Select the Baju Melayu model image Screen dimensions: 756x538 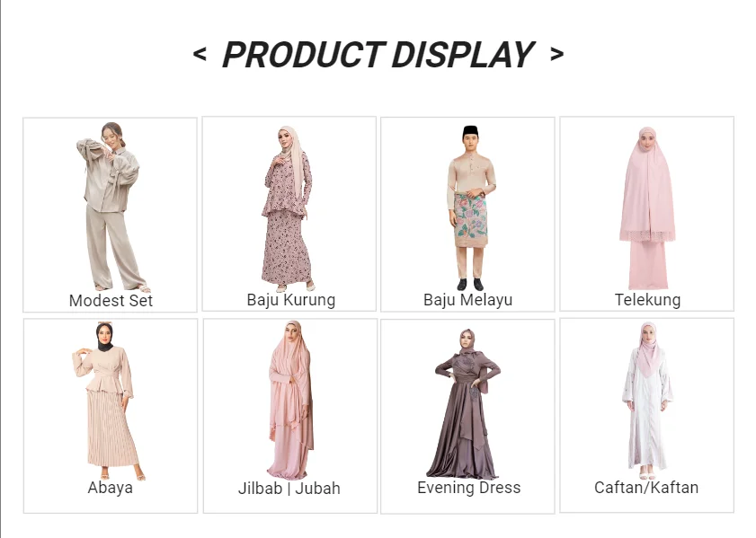click(471, 208)
